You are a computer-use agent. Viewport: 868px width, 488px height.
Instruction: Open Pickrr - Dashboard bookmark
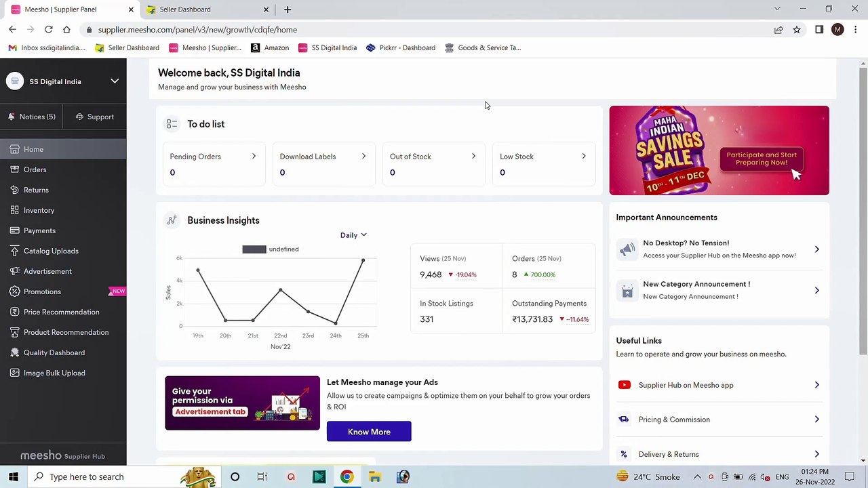point(401,47)
